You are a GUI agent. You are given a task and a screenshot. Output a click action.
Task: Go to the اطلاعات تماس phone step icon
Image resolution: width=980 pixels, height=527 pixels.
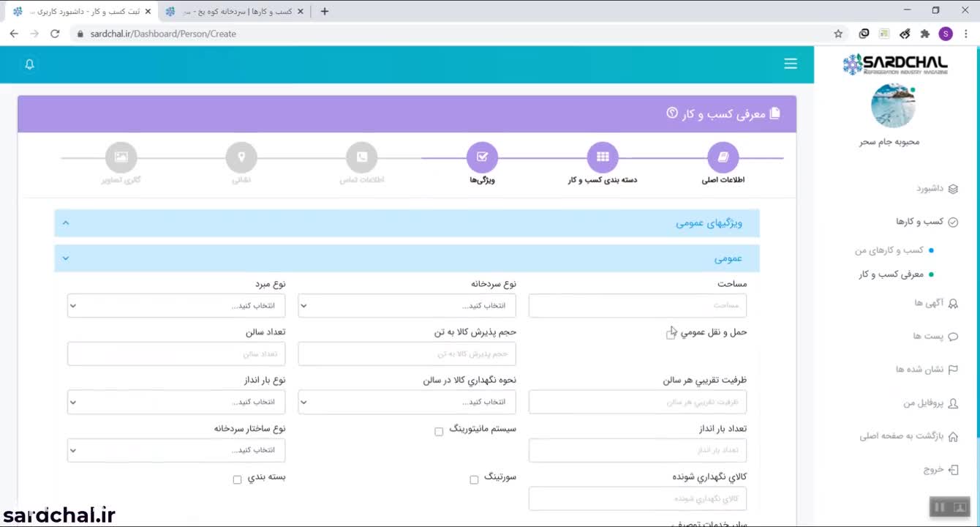361,157
